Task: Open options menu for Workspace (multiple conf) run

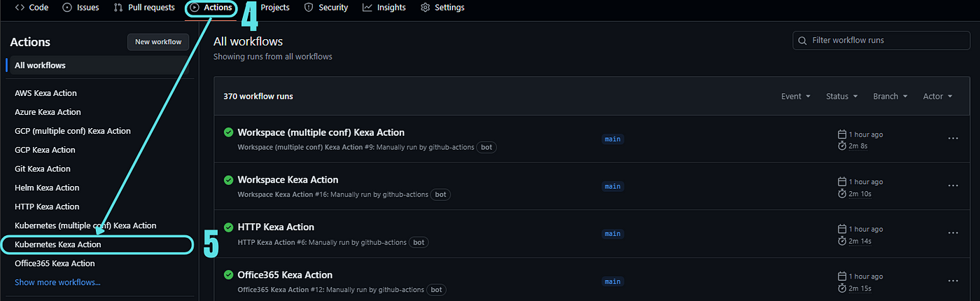Action: tap(953, 139)
